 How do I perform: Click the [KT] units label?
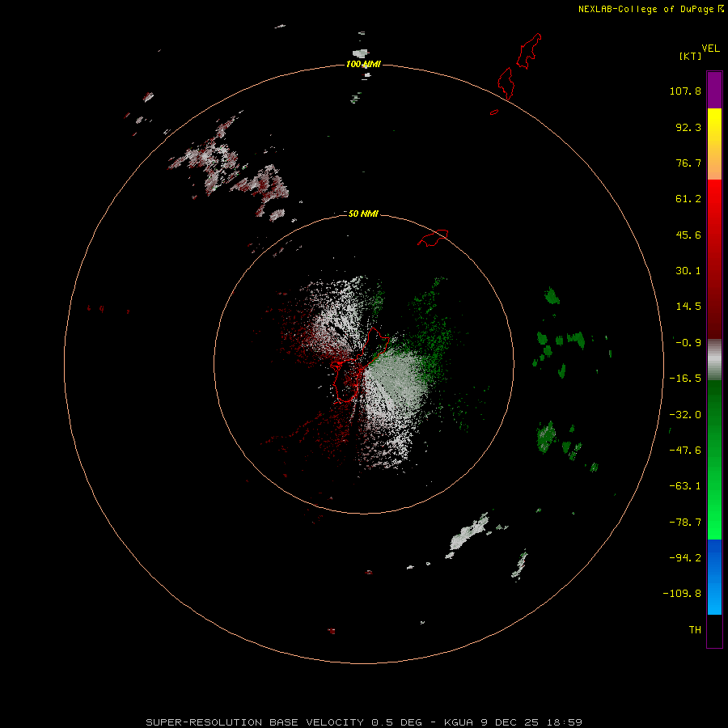690,56
